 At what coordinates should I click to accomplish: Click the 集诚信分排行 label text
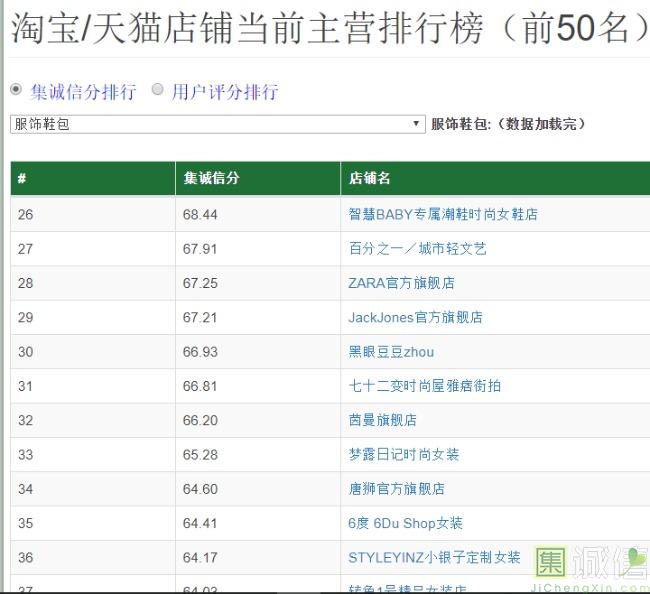(83, 92)
